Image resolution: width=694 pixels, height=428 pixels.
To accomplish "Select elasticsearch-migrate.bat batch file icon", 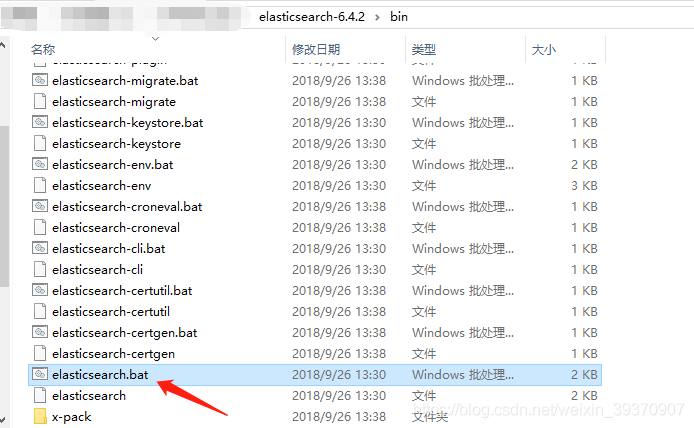I will point(40,80).
